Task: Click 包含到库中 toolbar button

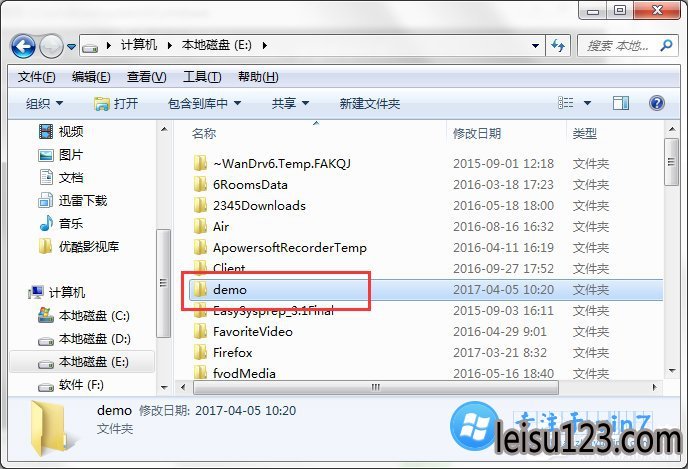Action: 204,104
